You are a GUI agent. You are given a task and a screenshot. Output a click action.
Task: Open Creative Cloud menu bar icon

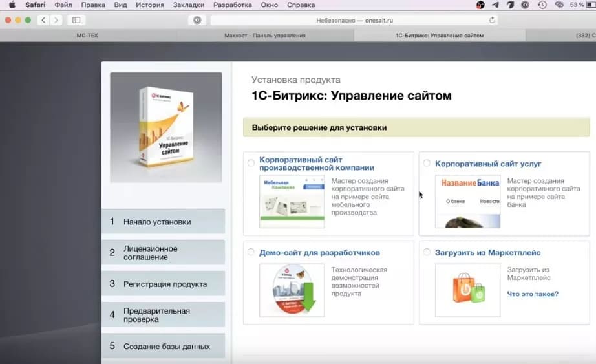pos(559,5)
